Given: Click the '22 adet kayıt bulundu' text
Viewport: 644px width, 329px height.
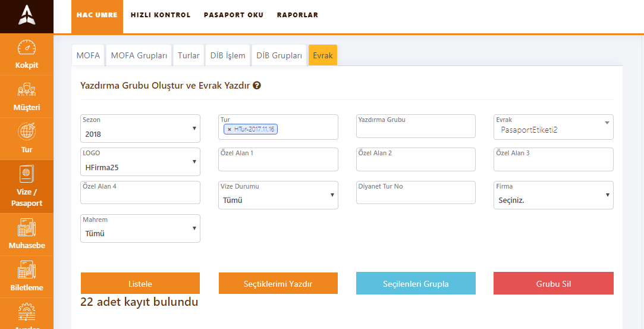Looking at the screenshot, I should [x=139, y=302].
